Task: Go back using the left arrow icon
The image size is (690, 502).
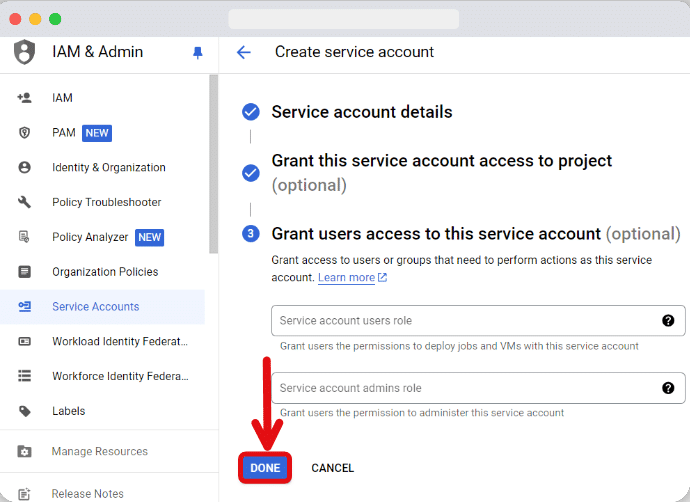Action: pyautogui.click(x=243, y=52)
